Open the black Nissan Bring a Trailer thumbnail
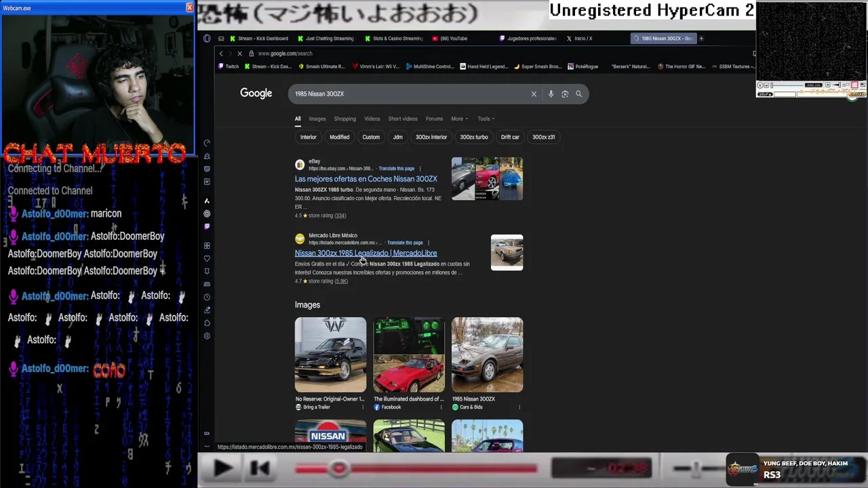 pyautogui.click(x=330, y=354)
